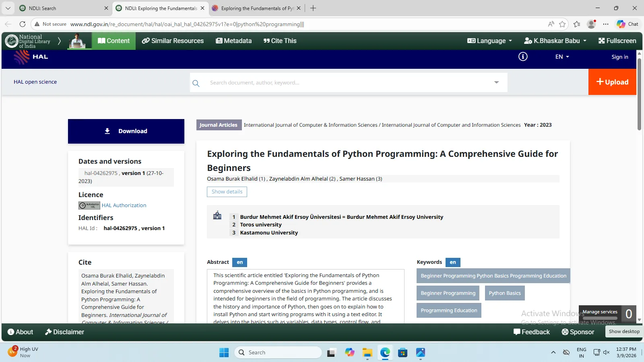644x362 pixels.
Task: Expand advanced search dropdown arrow
Action: tap(496, 82)
